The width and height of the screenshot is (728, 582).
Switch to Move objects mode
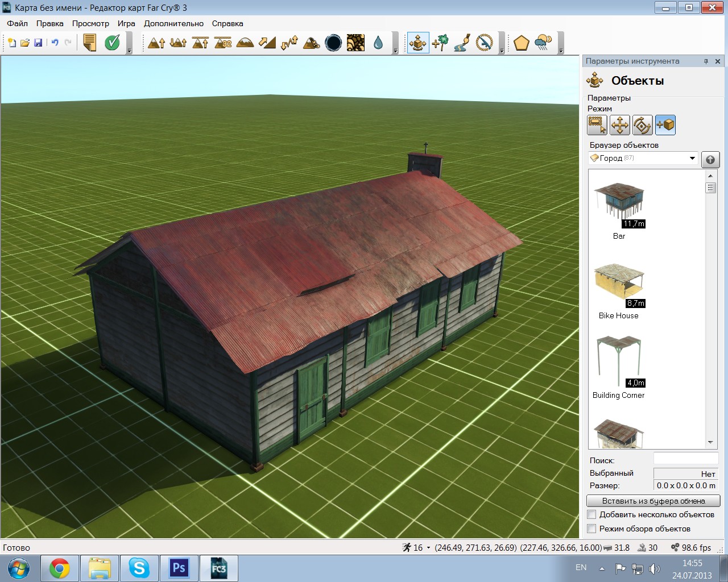click(620, 125)
